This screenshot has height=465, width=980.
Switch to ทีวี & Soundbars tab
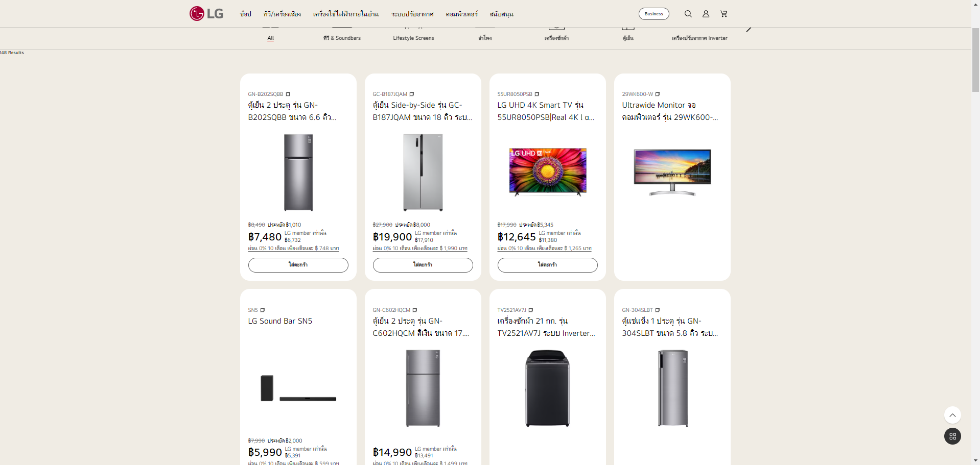tap(342, 38)
